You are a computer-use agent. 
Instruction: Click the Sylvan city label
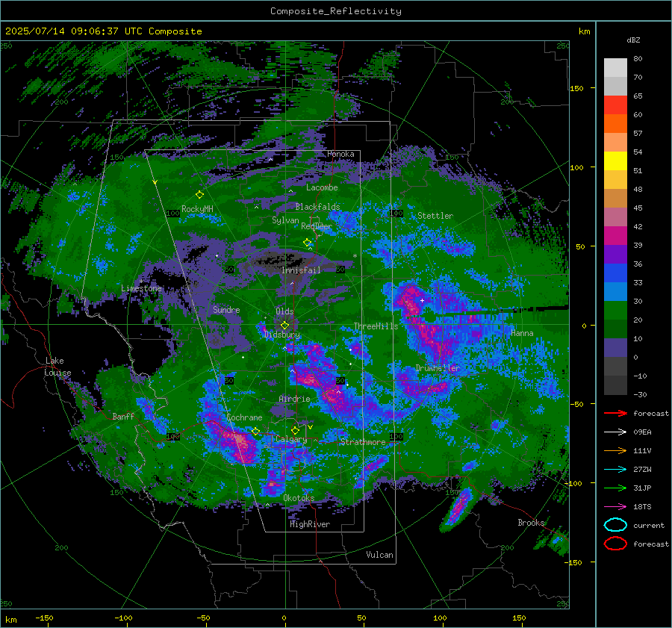click(285, 220)
